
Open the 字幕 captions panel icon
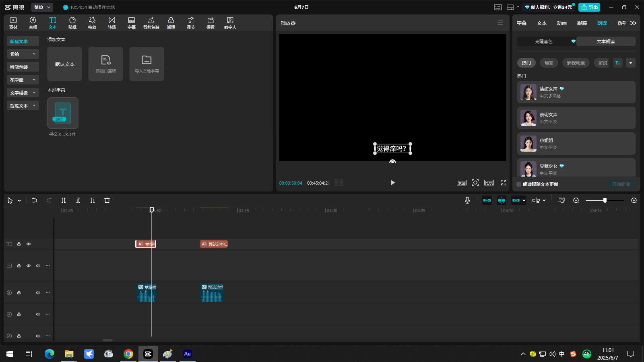(x=132, y=23)
